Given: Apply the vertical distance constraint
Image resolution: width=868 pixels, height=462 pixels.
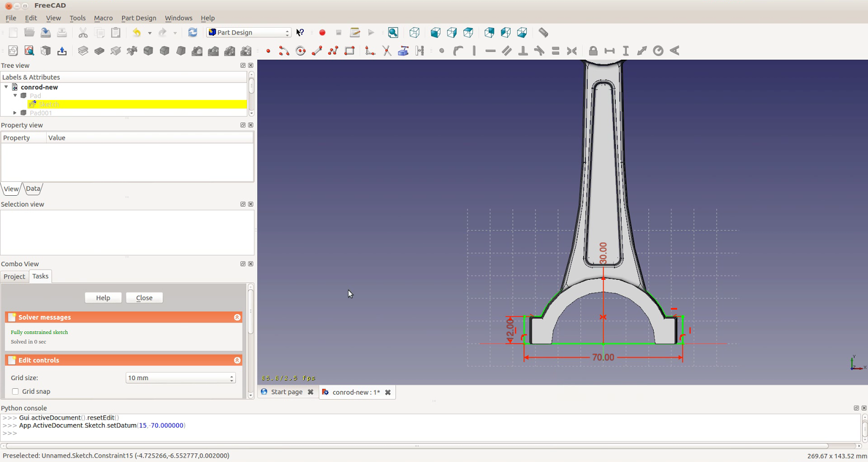Looking at the screenshot, I should coord(626,51).
